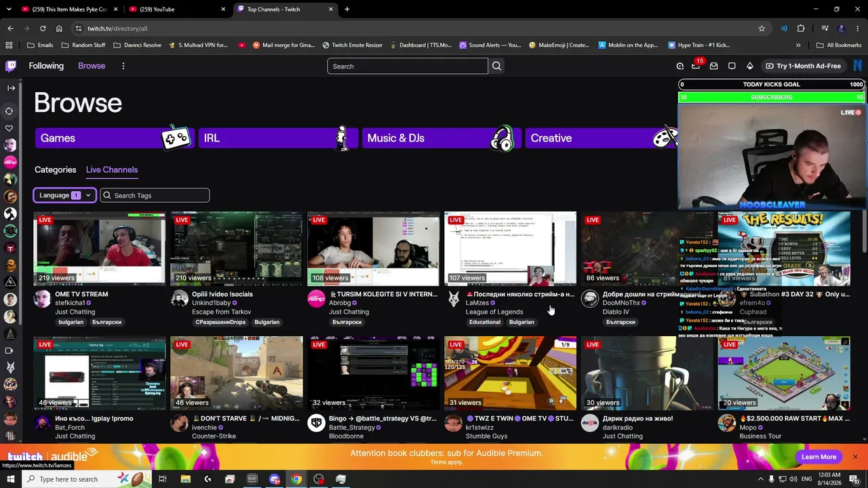Open the Davinci Resolve bookmark folder
The image size is (868, 488).
tap(137, 45)
